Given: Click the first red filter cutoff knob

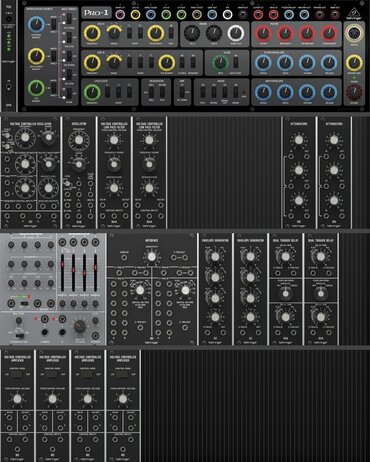Looking at the screenshot, I should 263,33.
